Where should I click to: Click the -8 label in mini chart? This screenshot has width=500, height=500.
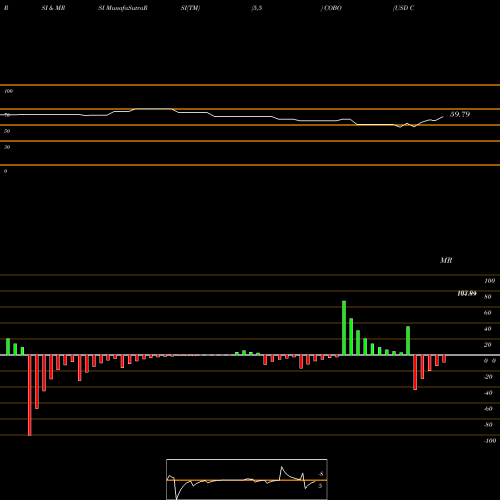(x=321, y=474)
